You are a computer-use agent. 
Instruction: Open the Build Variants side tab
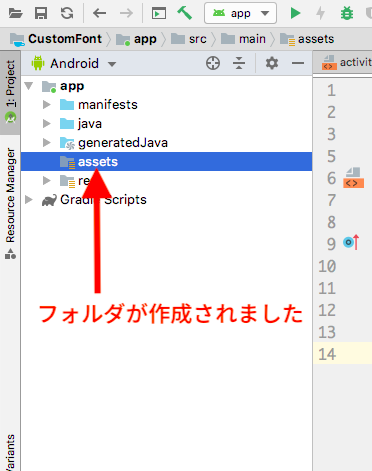pos(10,452)
